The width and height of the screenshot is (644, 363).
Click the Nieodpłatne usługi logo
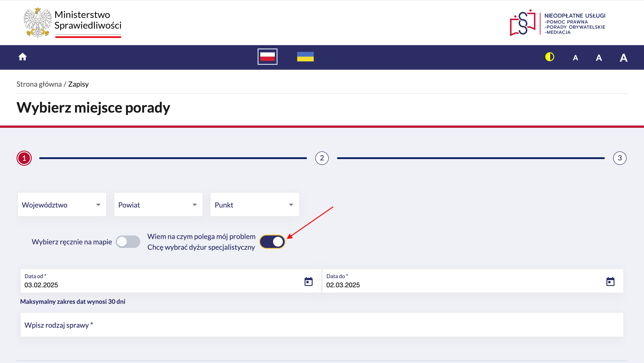point(557,23)
